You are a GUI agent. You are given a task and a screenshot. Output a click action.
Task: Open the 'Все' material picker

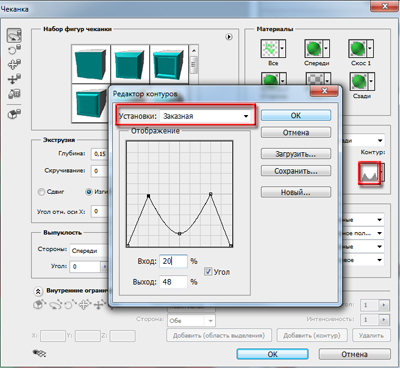[x=273, y=49]
